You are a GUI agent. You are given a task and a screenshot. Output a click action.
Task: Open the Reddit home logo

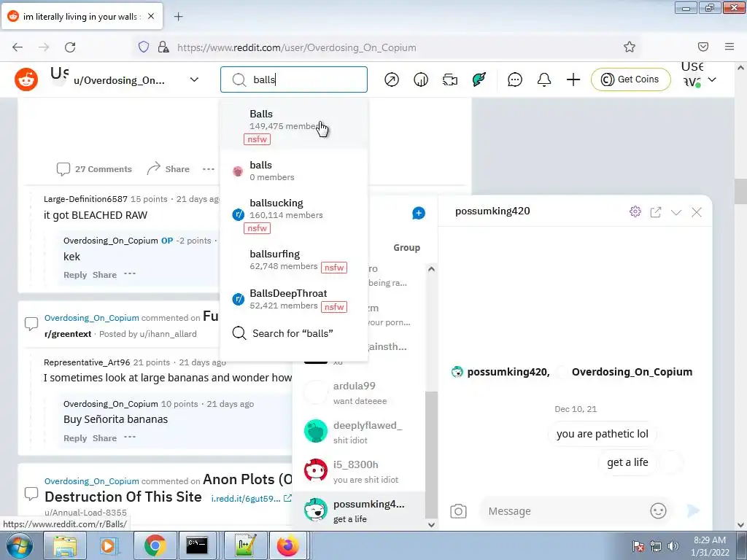[x=26, y=79]
